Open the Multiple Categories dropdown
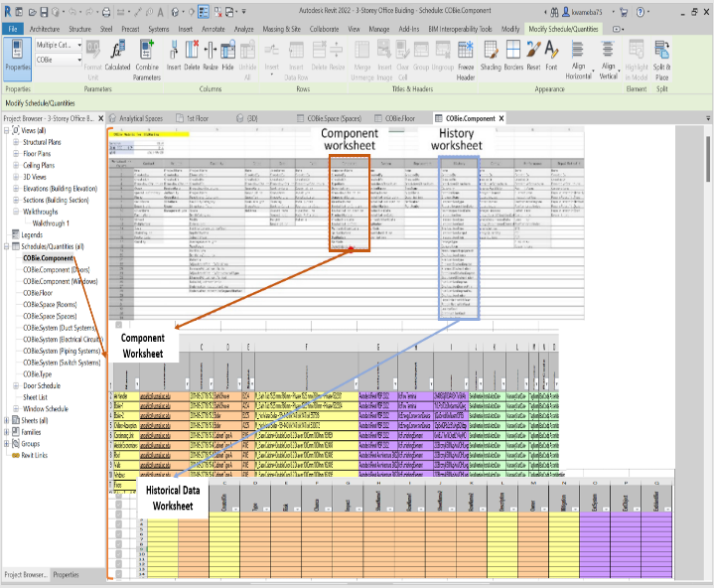 click(60, 46)
